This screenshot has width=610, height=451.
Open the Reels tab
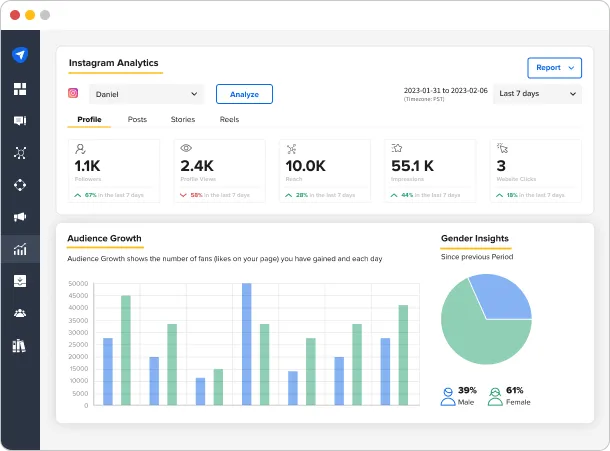point(229,120)
